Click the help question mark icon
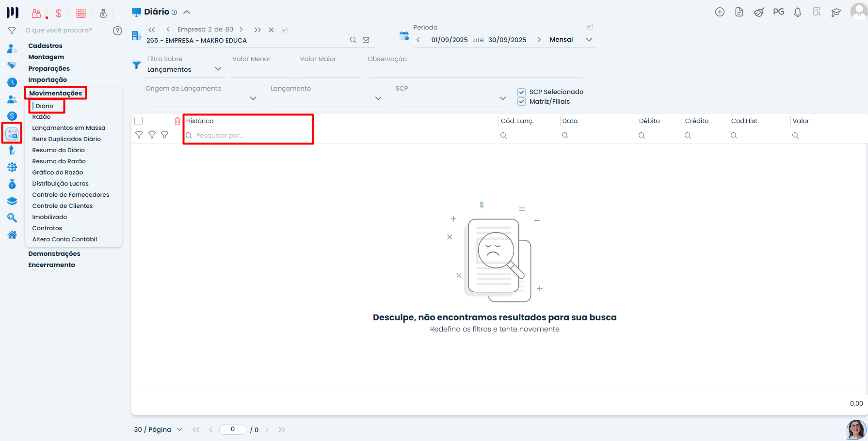Viewport: 868px width, 441px height. (117, 31)
